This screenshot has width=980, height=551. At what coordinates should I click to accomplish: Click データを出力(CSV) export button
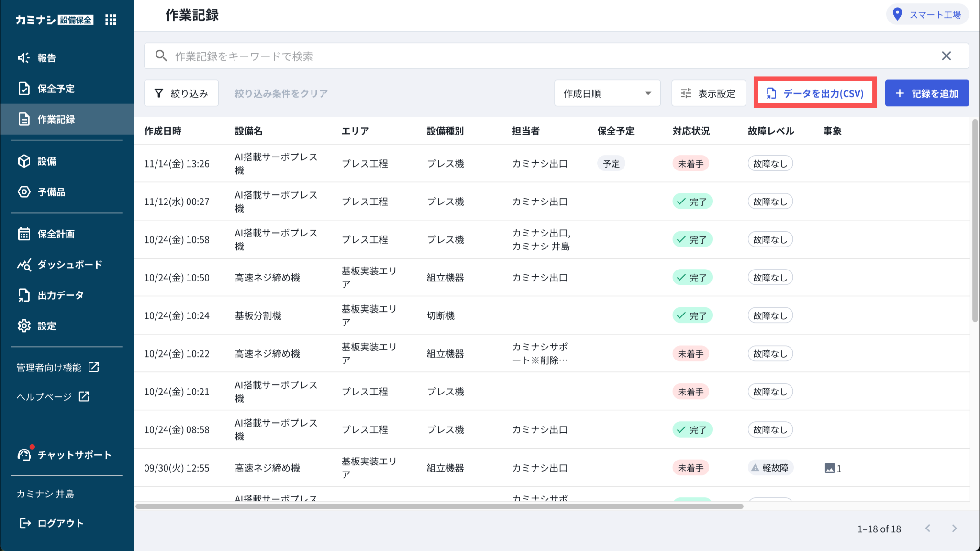click(x=815, y=93)
